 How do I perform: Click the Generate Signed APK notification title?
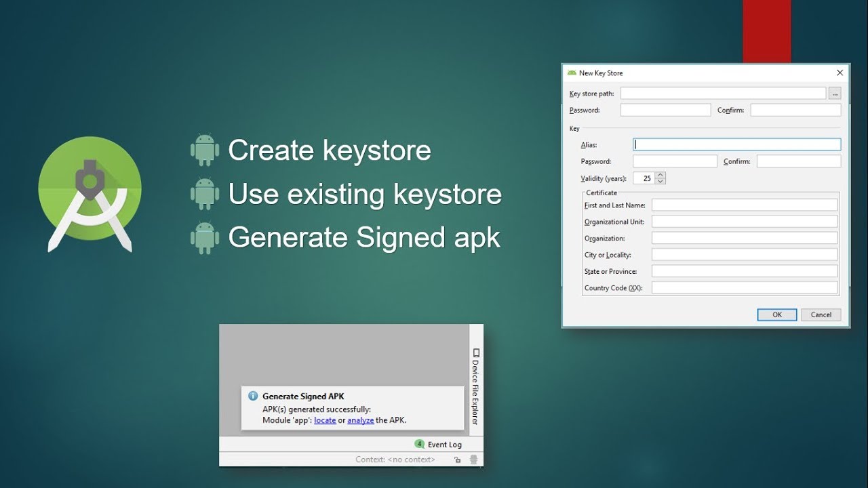click(x=303, y=396)
